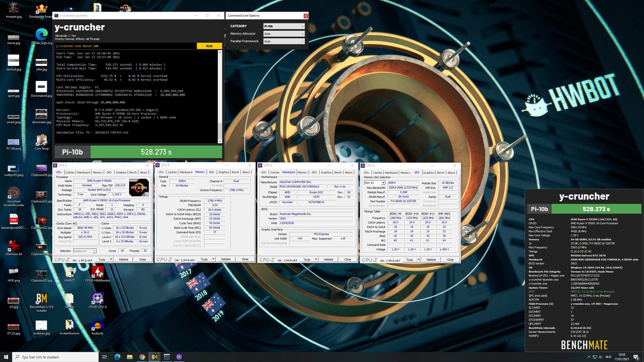Open Microsoft Edge from the taskbar
This screenshot has height=362, width=644.
pyautogui.click(x=117, y=356)
